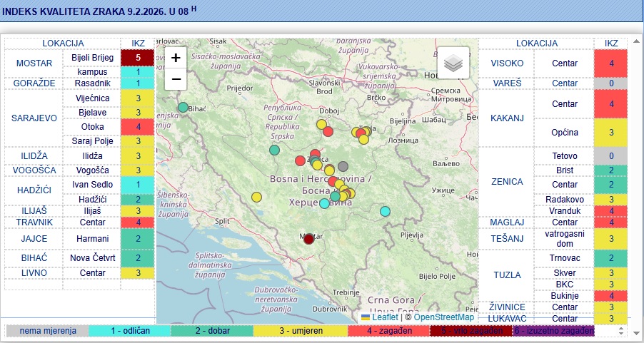Click the dark red Mostar map marker
This screenshot has height=343, width=644.
(308, 239)
